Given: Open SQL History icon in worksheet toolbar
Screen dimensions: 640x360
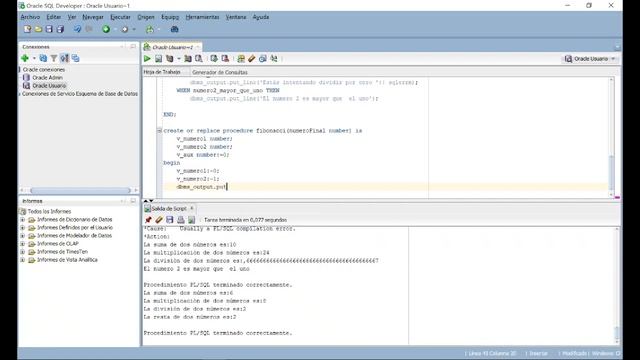Looking at the screenshot, I should coord(263,59).
